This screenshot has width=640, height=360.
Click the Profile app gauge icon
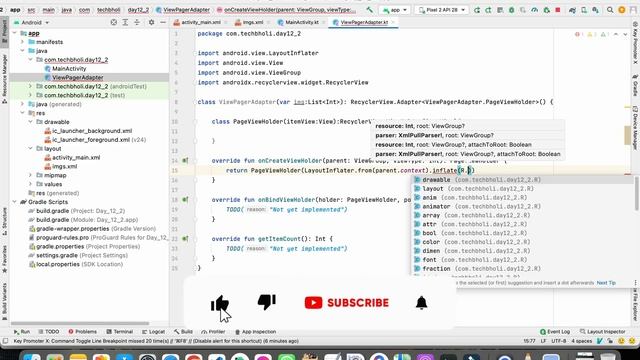534,9
